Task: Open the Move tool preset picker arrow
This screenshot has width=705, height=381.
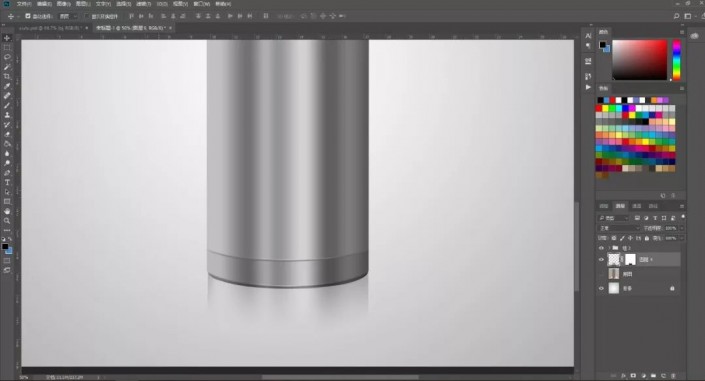Action: click(18, 16)
